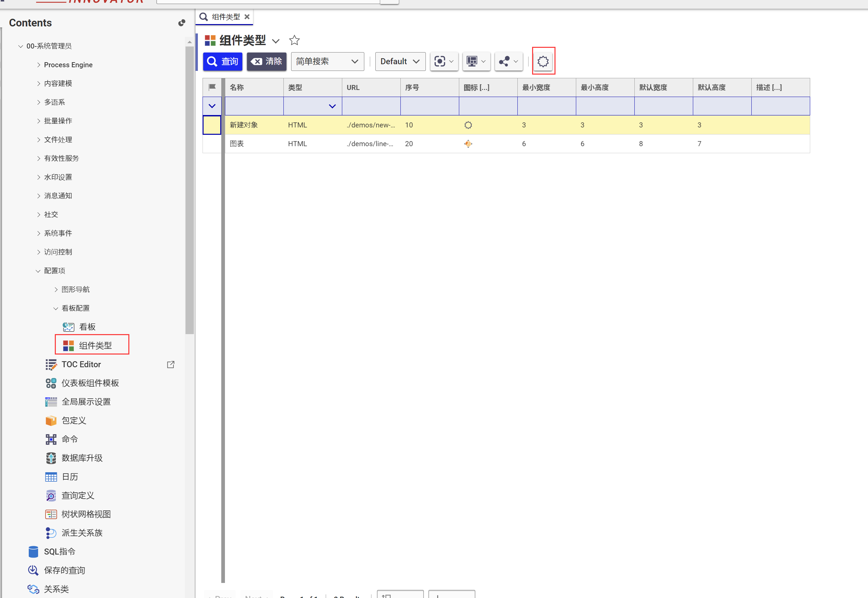Expand the Process Engine tree node
This screenshot has width=868, height=598.
tap(38, 65)
